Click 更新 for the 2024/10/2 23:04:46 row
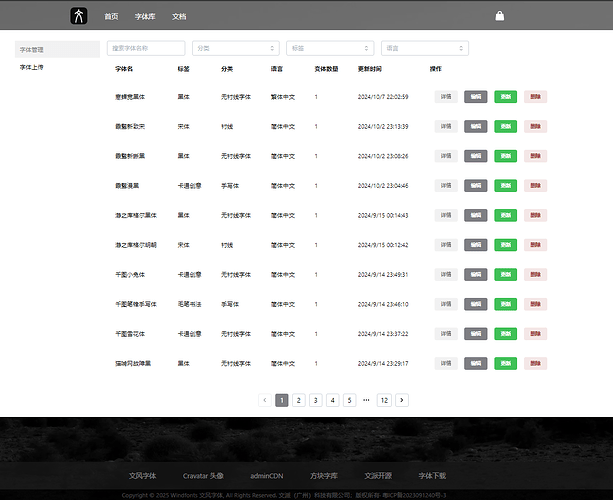The height and width of the screenshot is (500, 613). pyautogui.click(x=505, y=185)
